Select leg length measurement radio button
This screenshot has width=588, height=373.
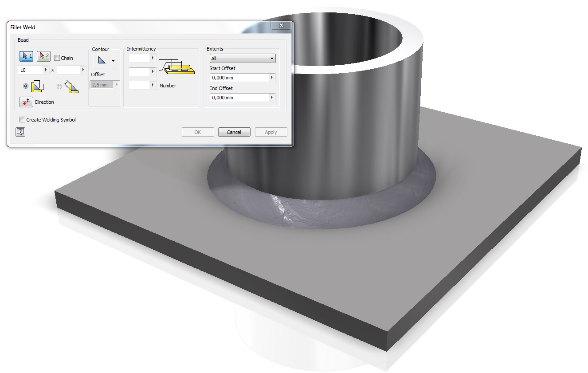tap(25, 86)
